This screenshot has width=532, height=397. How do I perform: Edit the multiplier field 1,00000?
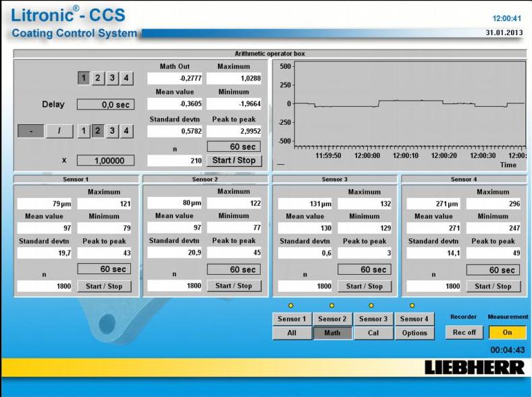pyautogui.click(x=105, y=161)
